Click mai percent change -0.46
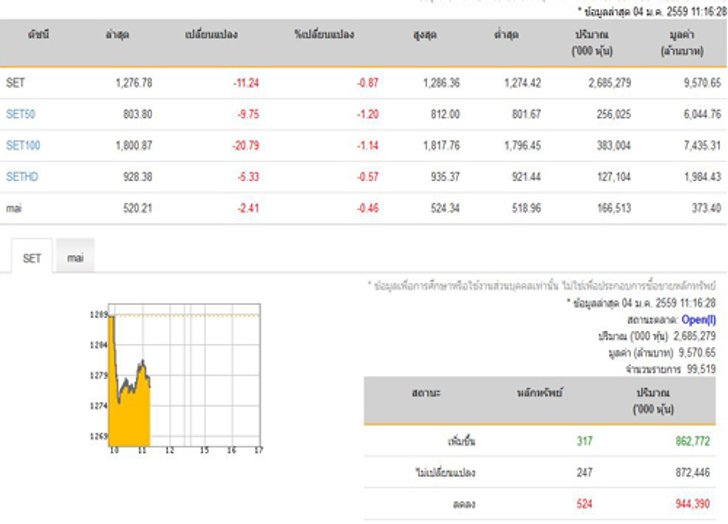 (x=367, y=208)
